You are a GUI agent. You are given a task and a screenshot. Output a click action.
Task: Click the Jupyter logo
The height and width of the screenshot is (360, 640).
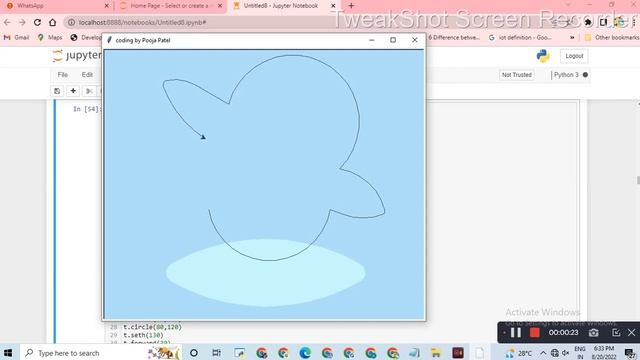coord(76,55)
